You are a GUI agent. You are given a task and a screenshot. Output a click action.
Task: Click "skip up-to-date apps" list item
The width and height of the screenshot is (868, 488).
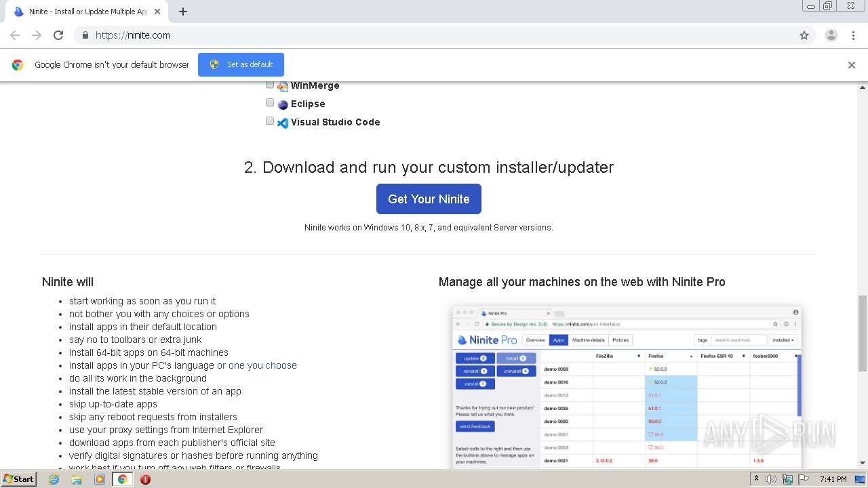click(113, 404)
